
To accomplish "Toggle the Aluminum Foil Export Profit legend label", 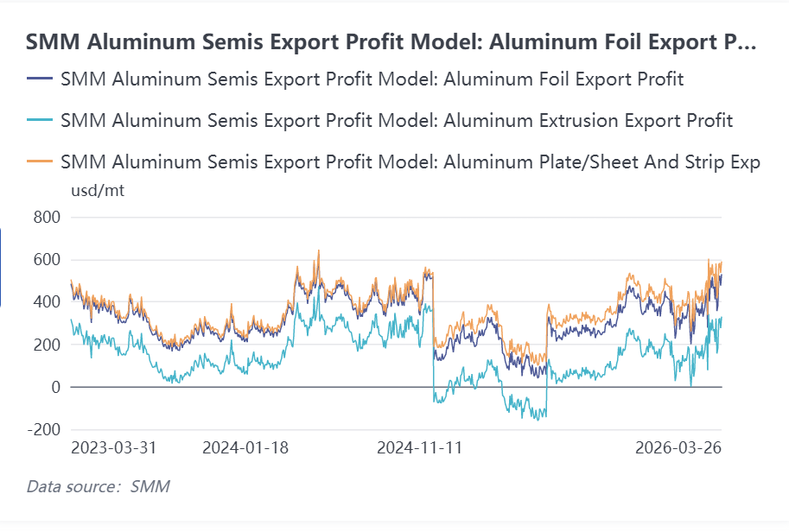I will coord(372,79).
